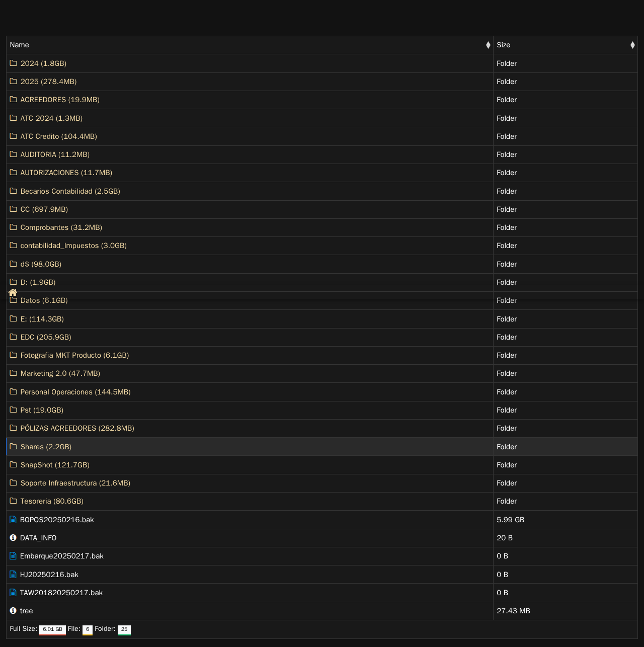The image size is (644, 647).
Task: Click the folder icon beside SnapShot (121.7GB)
Action: tap(14, 464)
